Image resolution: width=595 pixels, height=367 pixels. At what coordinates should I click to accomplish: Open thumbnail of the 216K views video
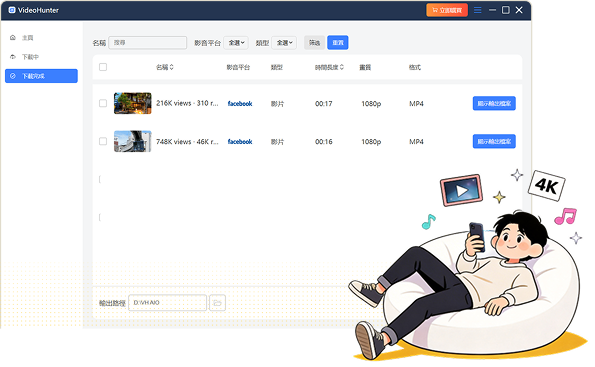coord(132,103)
